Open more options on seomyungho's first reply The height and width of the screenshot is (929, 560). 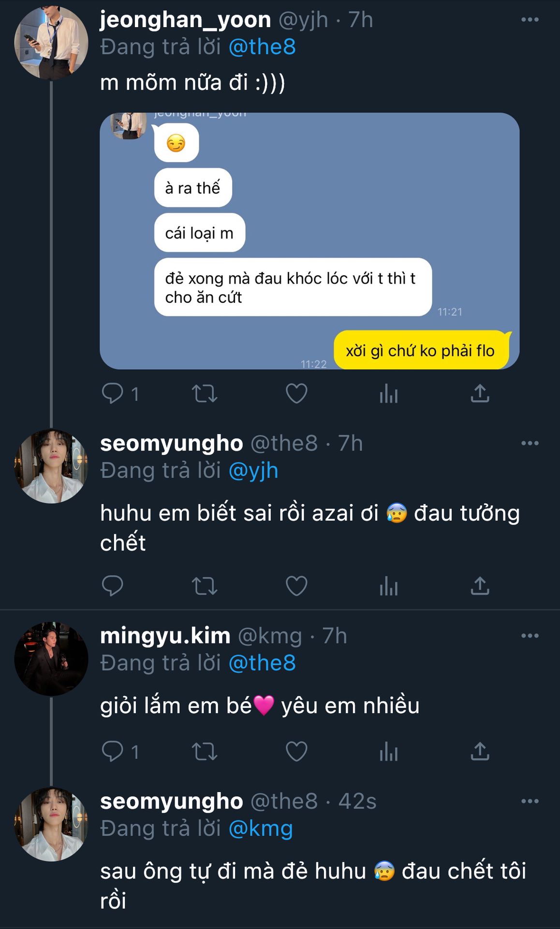pyautogui.click(x=530, y=443)
